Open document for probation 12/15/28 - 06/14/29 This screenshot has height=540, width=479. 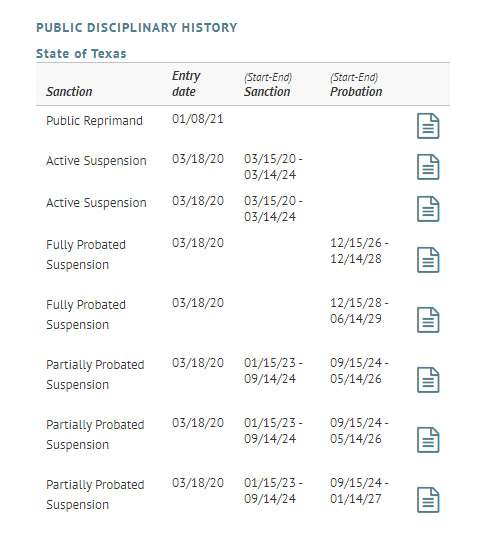pyautogui.click(x=428, y=320)
